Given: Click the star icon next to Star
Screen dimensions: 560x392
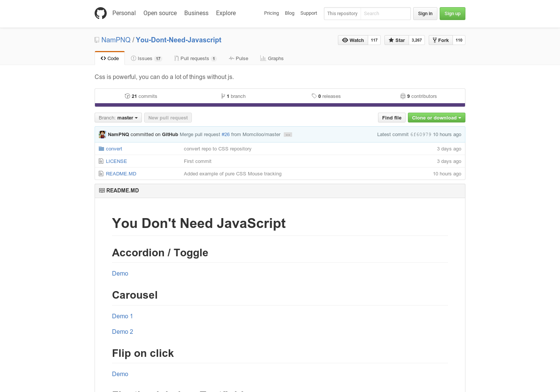Looking at the screenshot, I should click(392, 40).
